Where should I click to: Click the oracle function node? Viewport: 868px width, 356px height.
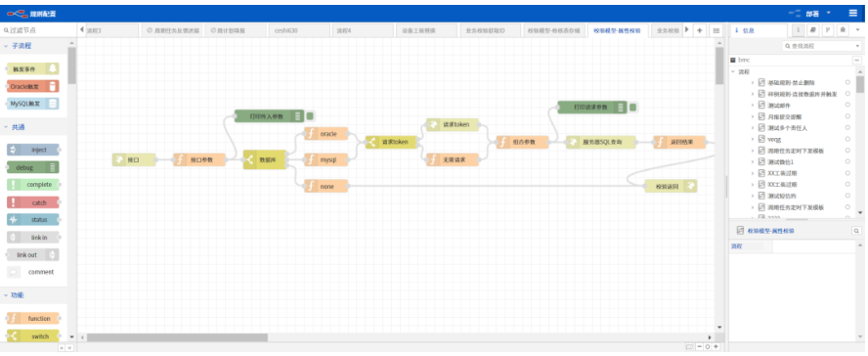pos(326,133)
